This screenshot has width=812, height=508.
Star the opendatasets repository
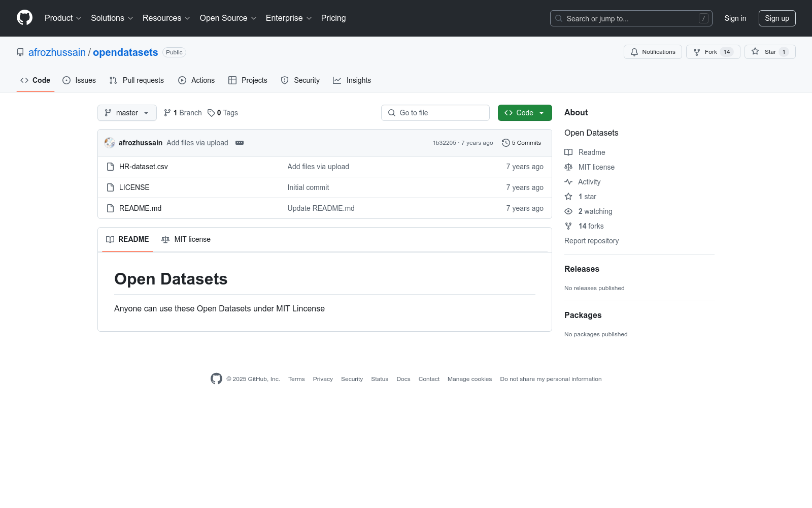(x=770, y=52)
